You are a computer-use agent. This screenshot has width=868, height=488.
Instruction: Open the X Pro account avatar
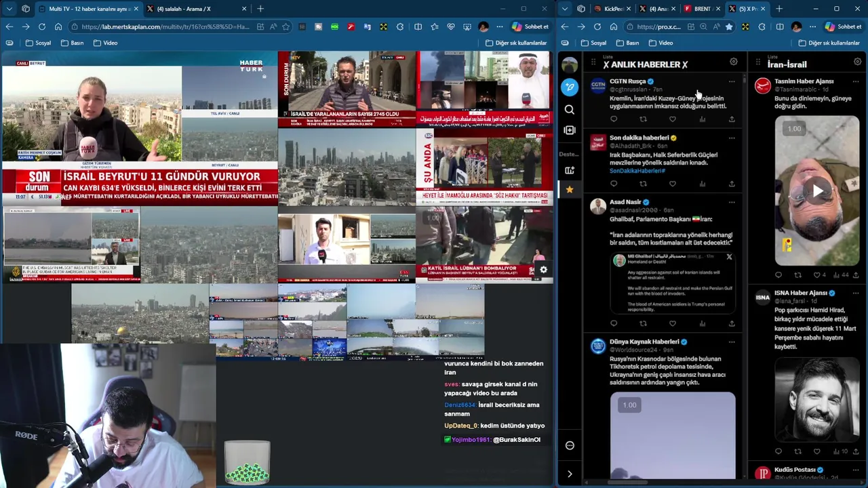pyautogui.click(x=570, y=65)
